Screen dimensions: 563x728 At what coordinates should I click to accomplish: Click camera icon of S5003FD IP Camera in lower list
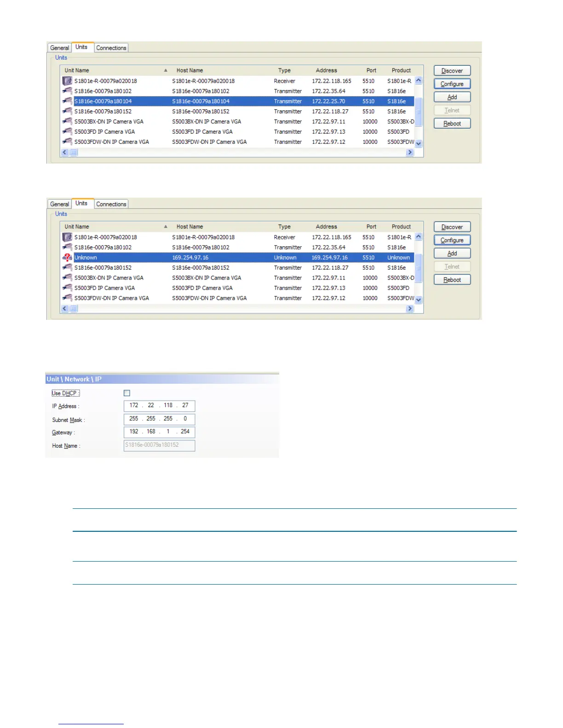pos(67,288)
